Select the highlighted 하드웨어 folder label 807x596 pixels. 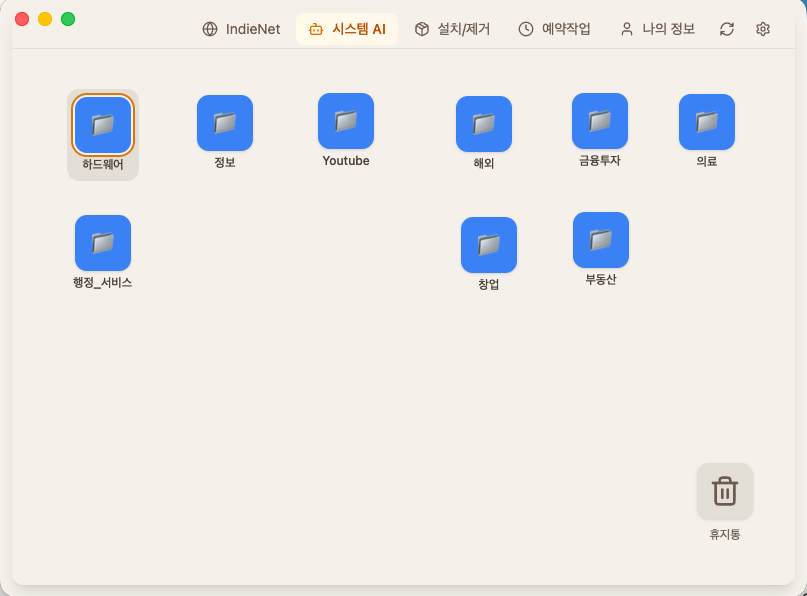click(x=101, y=162)
